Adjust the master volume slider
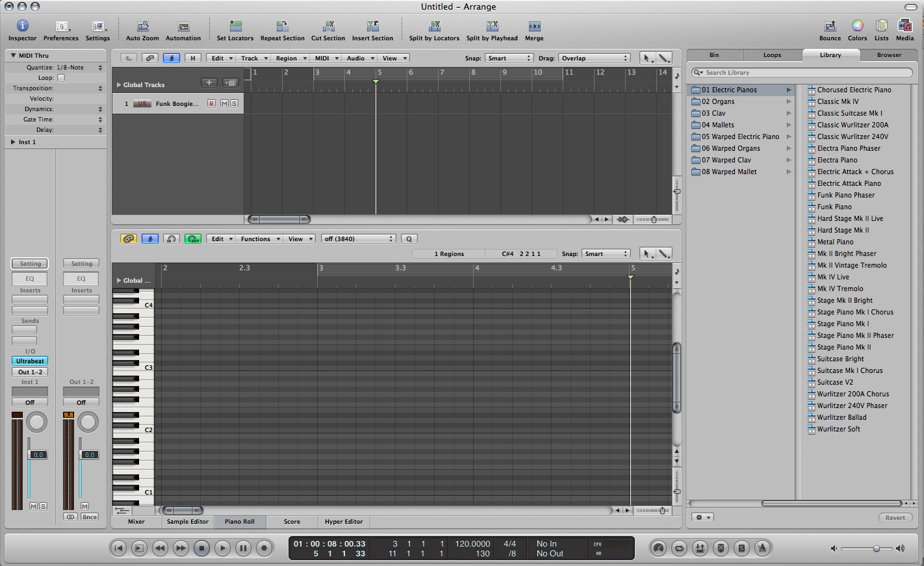Image resolution: width=924 pixels, height=566 pixels. coord(876,549)
